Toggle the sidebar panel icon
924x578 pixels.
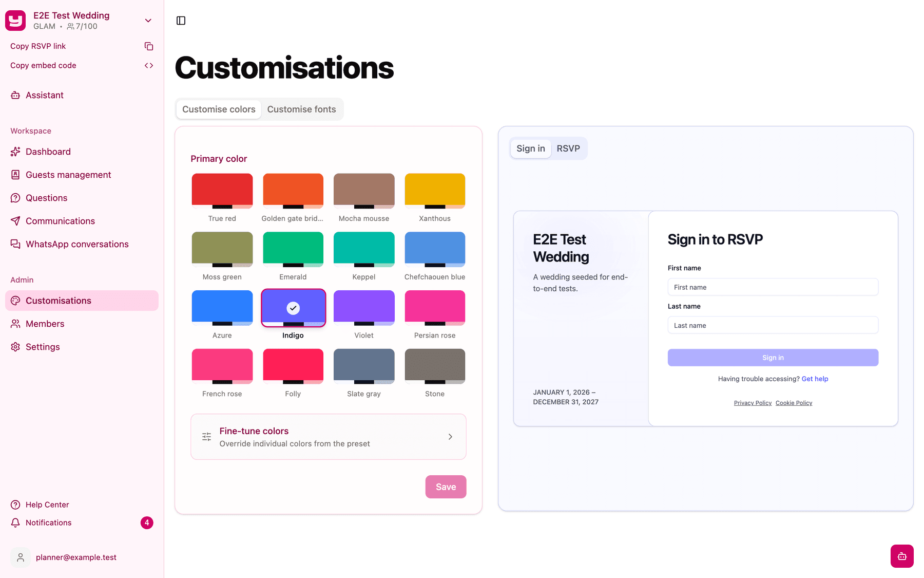point(181,21)
